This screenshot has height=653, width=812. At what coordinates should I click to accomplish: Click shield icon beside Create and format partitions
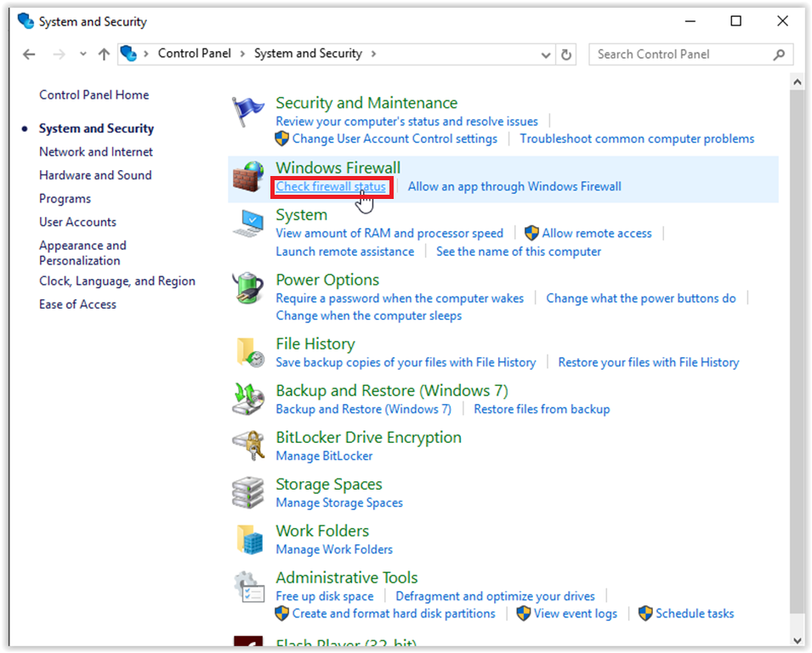point(281,613)
